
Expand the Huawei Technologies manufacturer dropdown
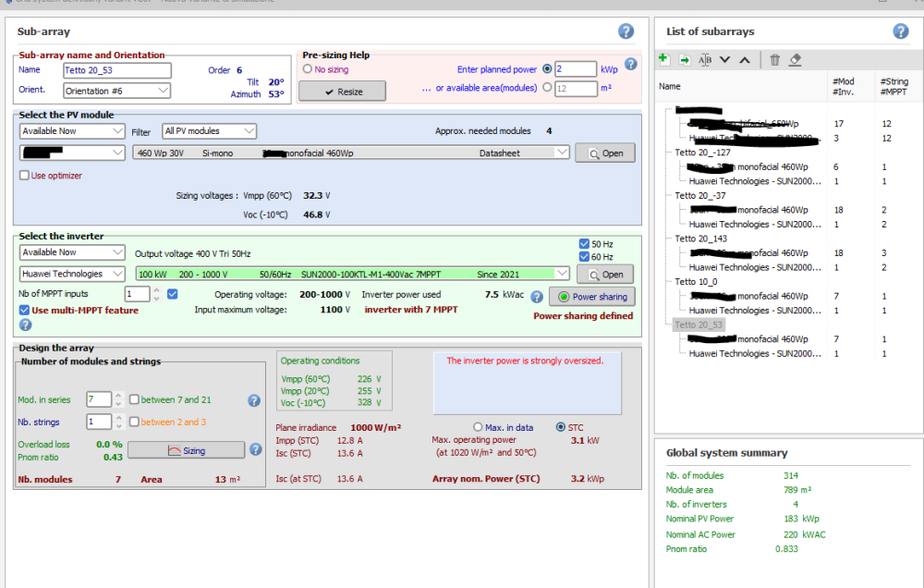pos(73,274)
